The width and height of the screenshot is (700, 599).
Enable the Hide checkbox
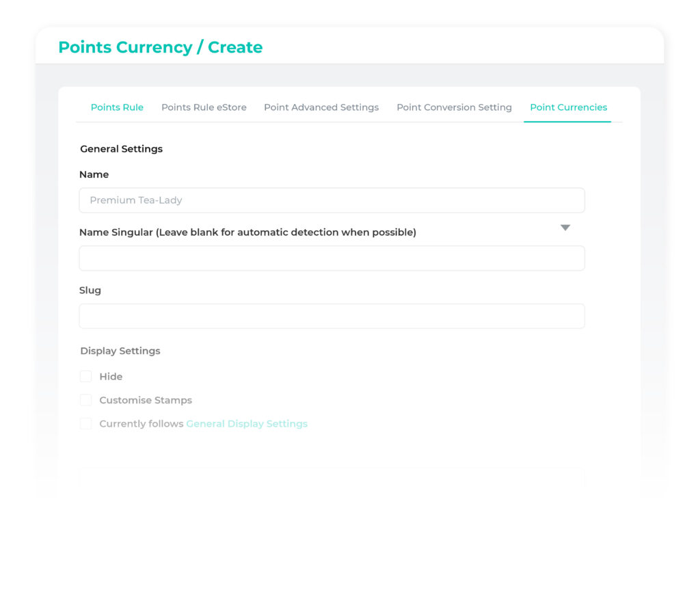tap(86, 377)
